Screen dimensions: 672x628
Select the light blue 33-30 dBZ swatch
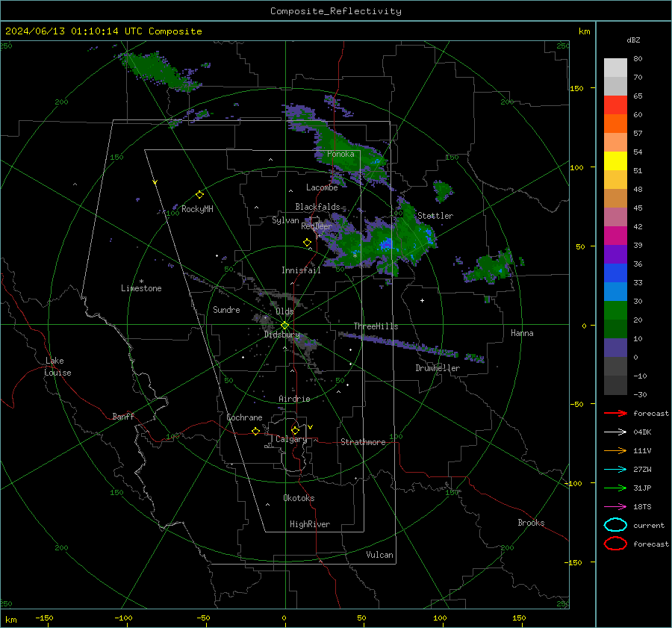click(615, 291)
